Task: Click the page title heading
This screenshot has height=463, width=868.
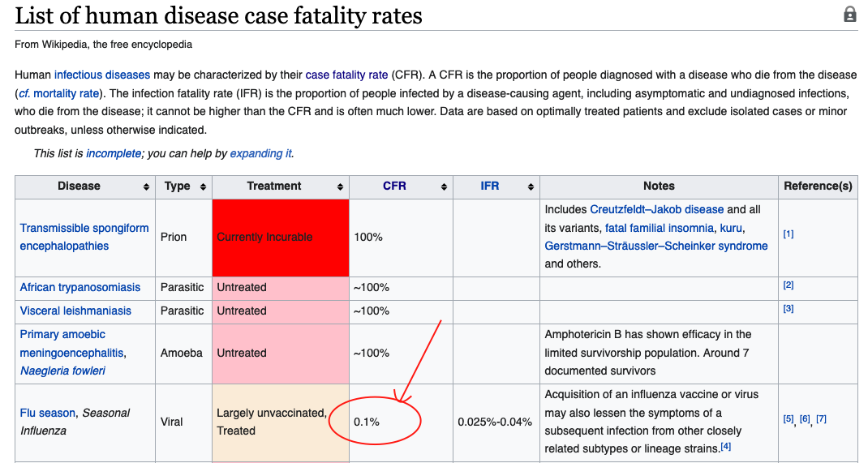Action: tap(218, 15)
